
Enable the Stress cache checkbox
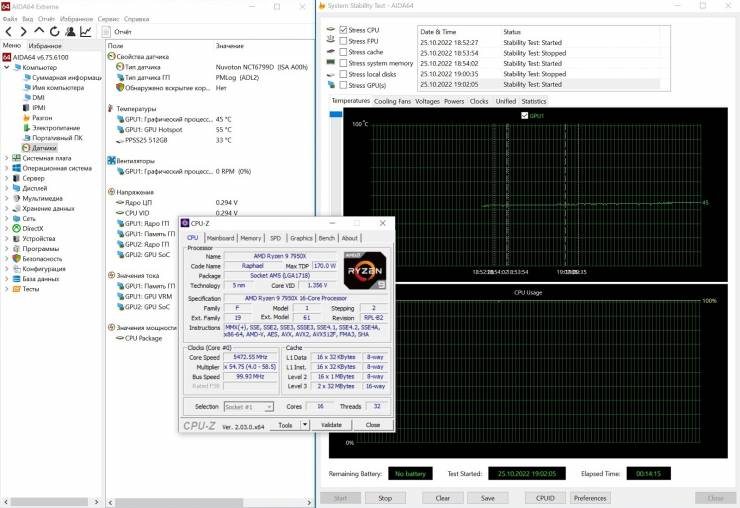343,52
